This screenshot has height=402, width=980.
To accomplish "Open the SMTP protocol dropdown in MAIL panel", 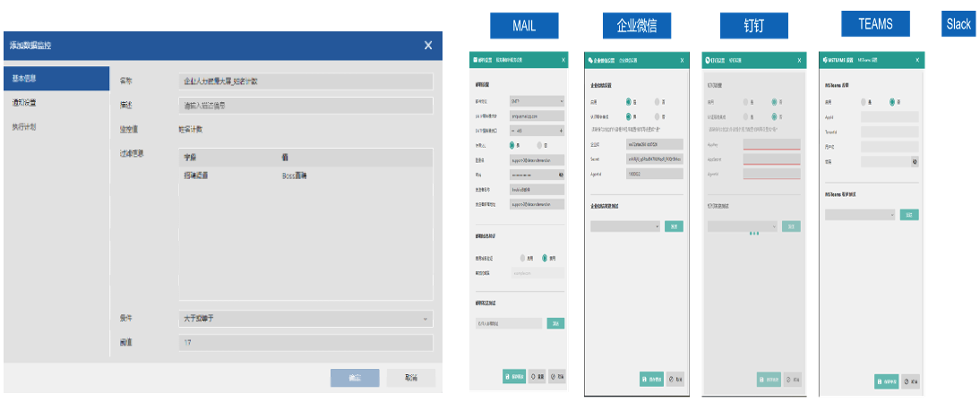I will (x=537, y=101).
